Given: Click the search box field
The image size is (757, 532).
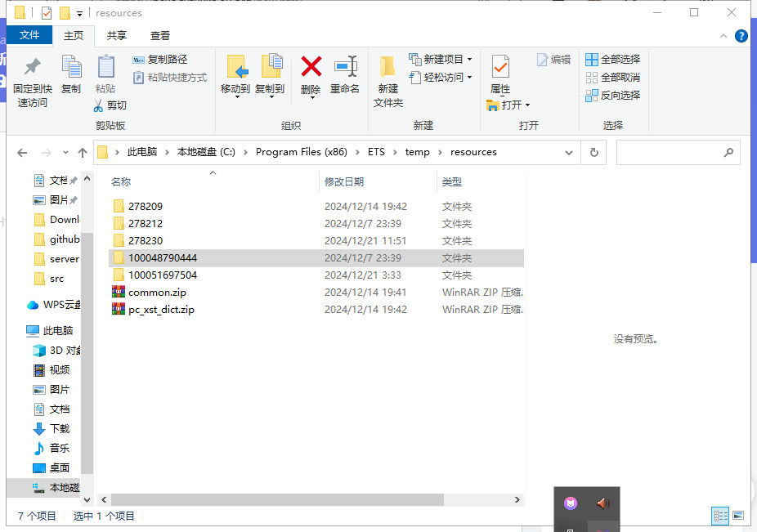Looking at the screenshot, I should [678, 153].
